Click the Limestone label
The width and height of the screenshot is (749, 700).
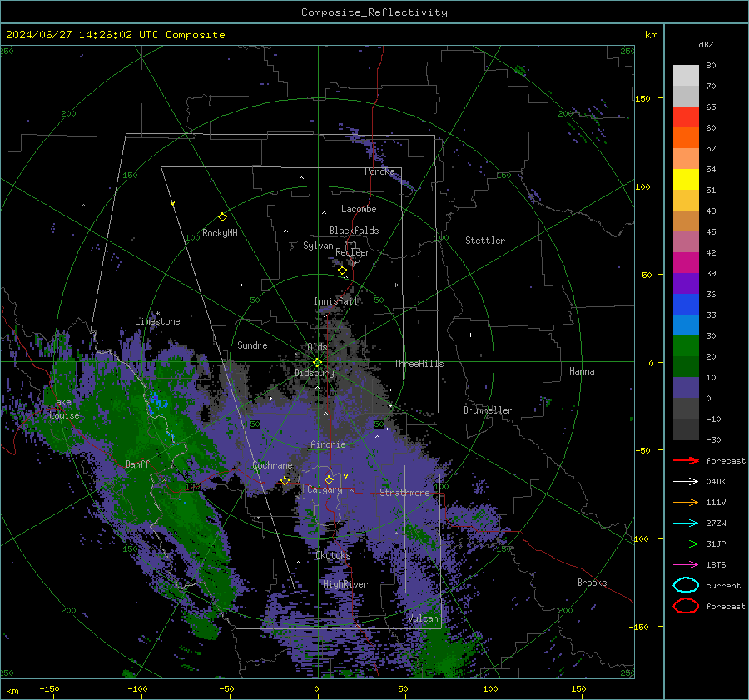click(x=157, y=321)
